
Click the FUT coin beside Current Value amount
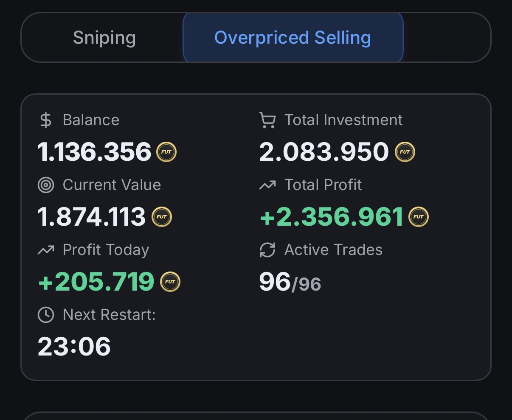162,217
